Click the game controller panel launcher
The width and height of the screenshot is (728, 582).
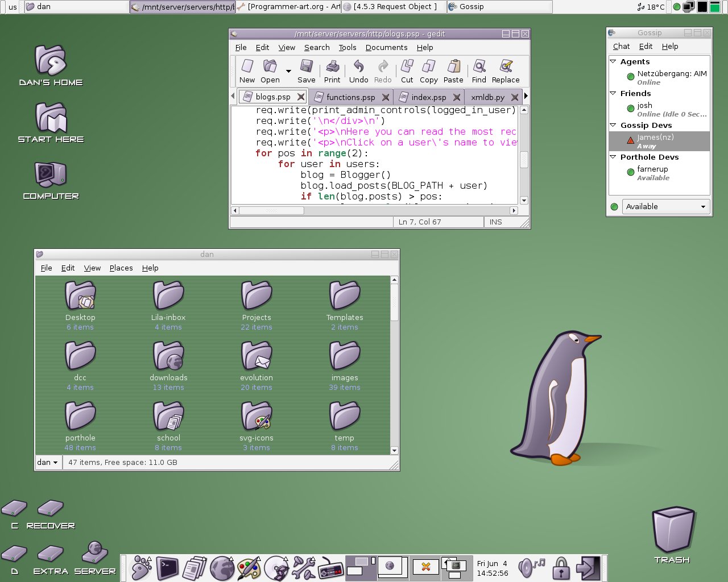(x=330, y=568)
